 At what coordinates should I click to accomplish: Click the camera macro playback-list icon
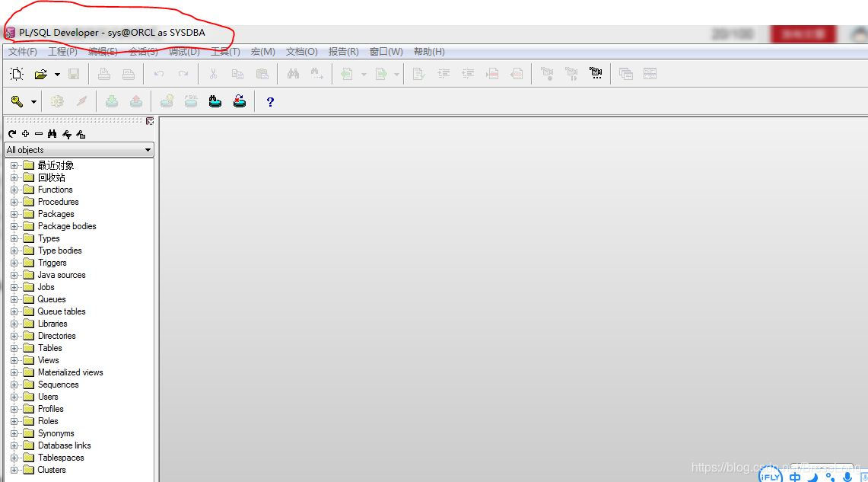[596, 74]
